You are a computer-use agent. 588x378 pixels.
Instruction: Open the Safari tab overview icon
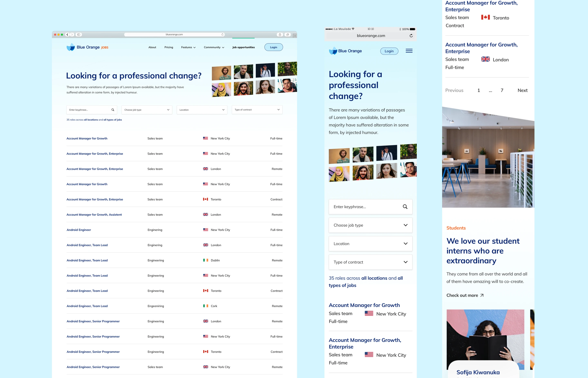click(x=287, y=35)
